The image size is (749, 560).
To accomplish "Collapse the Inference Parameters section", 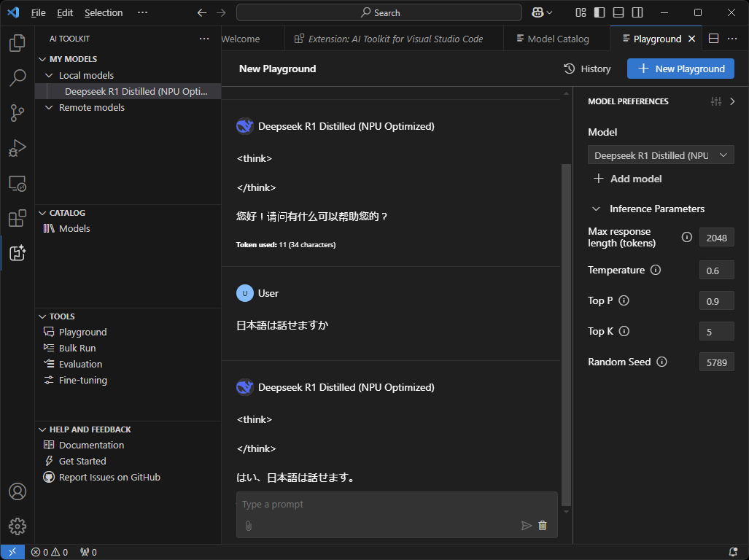I will tap(596, 209).
